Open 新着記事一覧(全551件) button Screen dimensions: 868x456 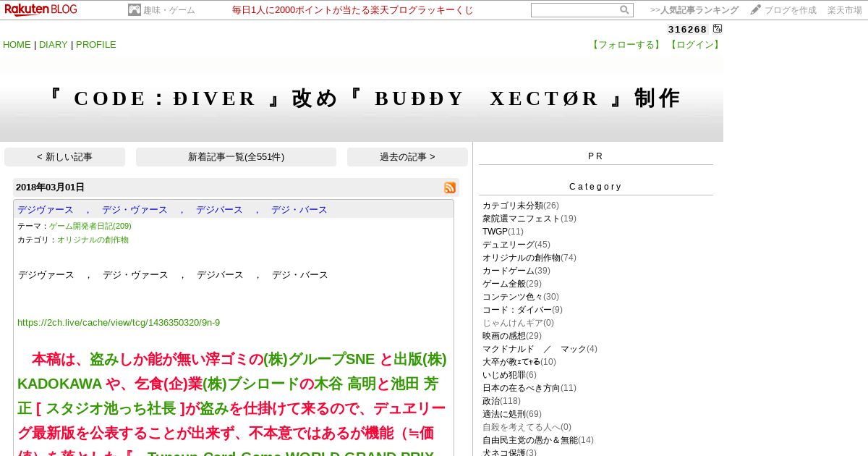click(236, 157)
